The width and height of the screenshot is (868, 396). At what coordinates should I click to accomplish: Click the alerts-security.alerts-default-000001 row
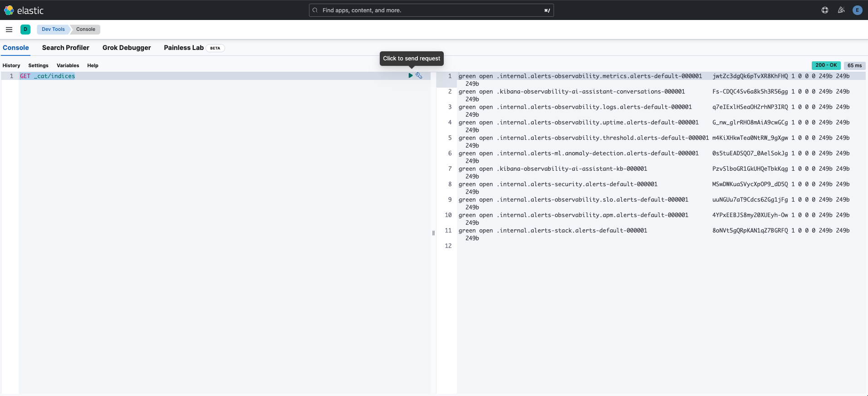pyautogui.click(x=654, y=188)
